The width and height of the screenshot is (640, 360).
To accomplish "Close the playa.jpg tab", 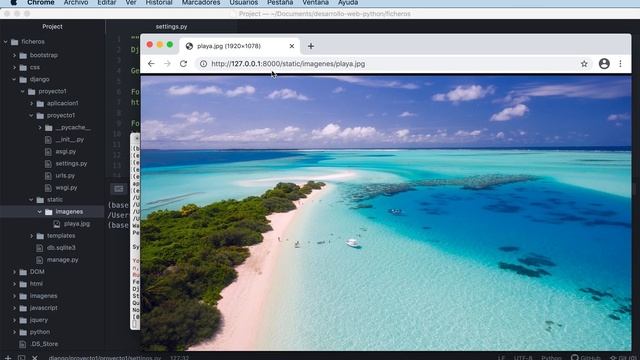I will coord(292,46).
